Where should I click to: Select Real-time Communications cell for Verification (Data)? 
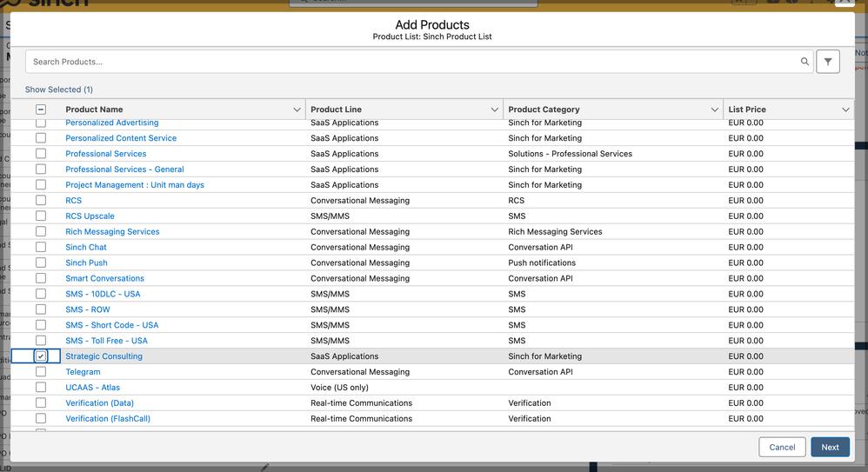[x=362, y=402]
